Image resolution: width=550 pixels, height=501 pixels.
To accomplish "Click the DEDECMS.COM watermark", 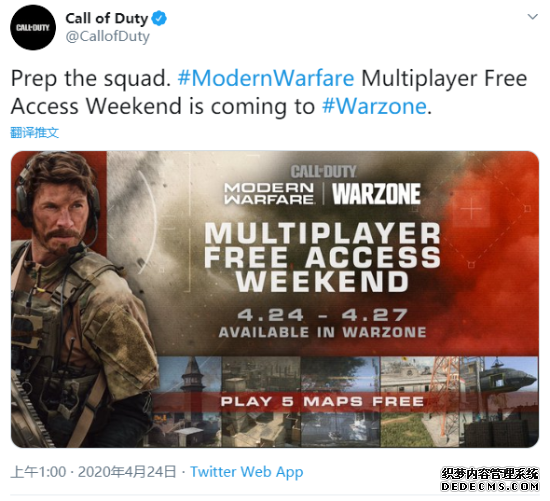I will [490, 486].
